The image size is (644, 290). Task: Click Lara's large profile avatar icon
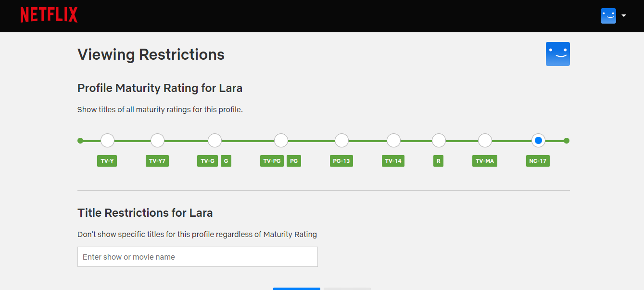tap(558, 54)
